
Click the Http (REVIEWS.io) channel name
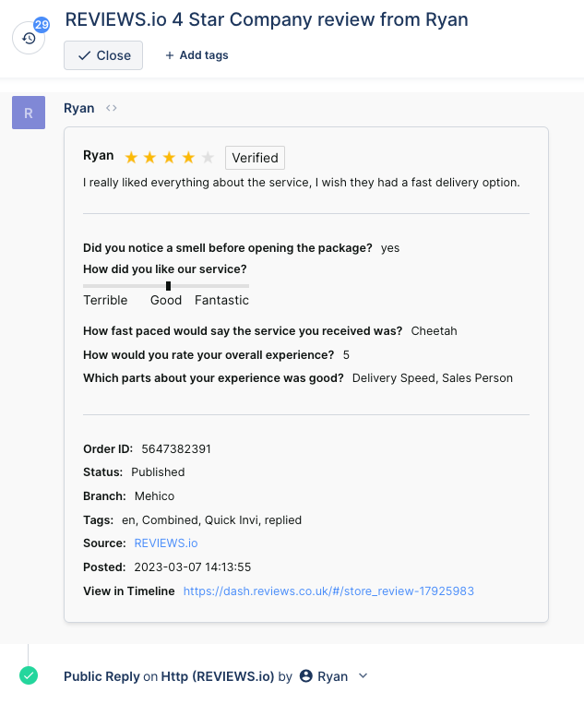(x=218, y=676)
